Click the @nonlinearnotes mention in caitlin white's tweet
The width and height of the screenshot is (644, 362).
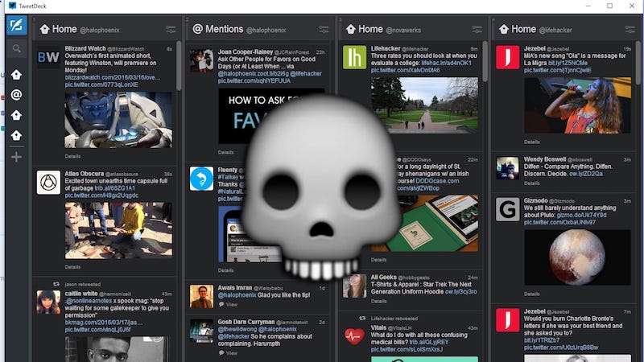tap(89, 301)
